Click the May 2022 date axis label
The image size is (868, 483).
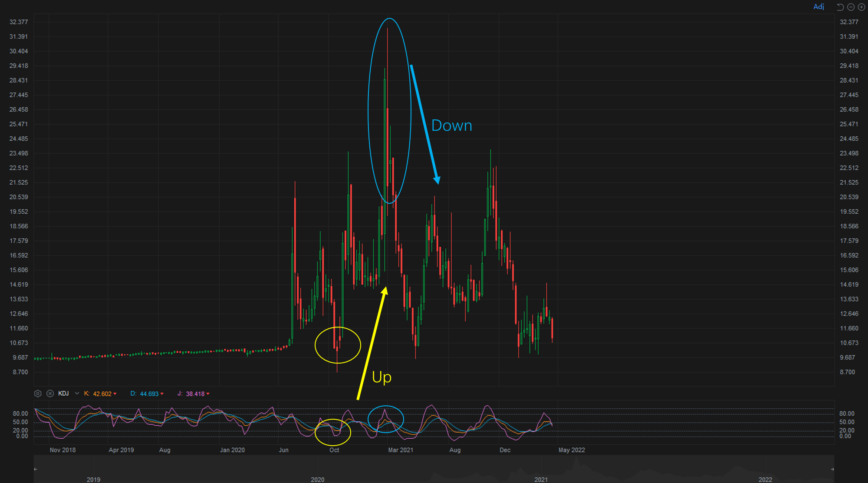(x=572, y=450)
